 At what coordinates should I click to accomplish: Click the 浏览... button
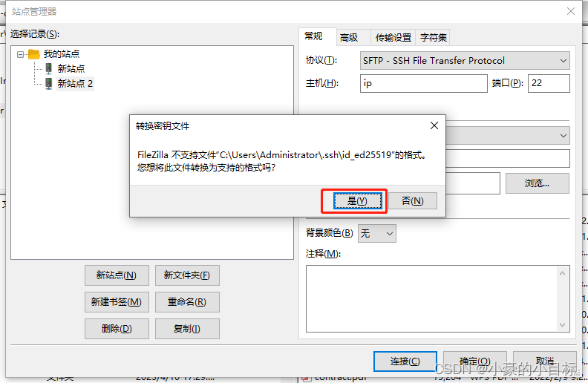(x=537, y=183)
